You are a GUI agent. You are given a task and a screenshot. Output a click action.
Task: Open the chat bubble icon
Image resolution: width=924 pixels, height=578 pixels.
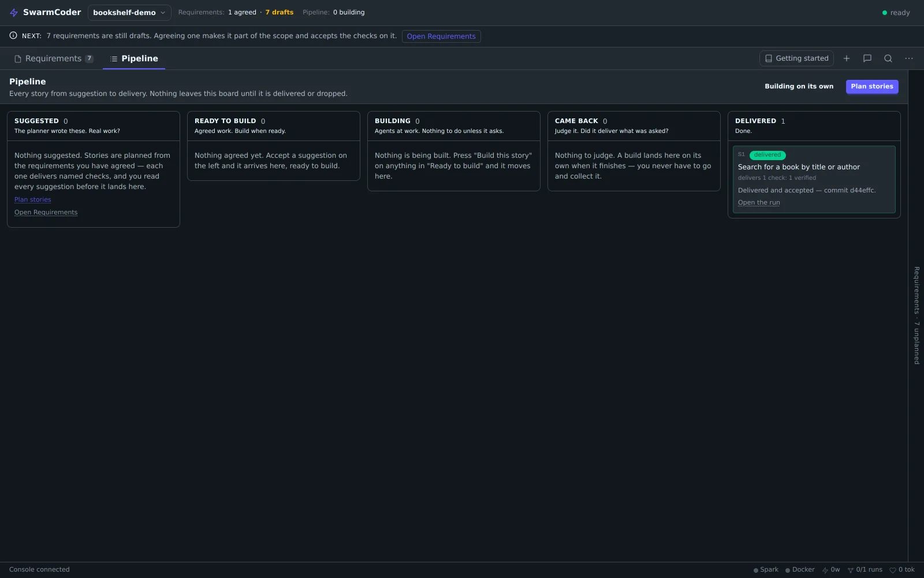[x=867, y=58]
